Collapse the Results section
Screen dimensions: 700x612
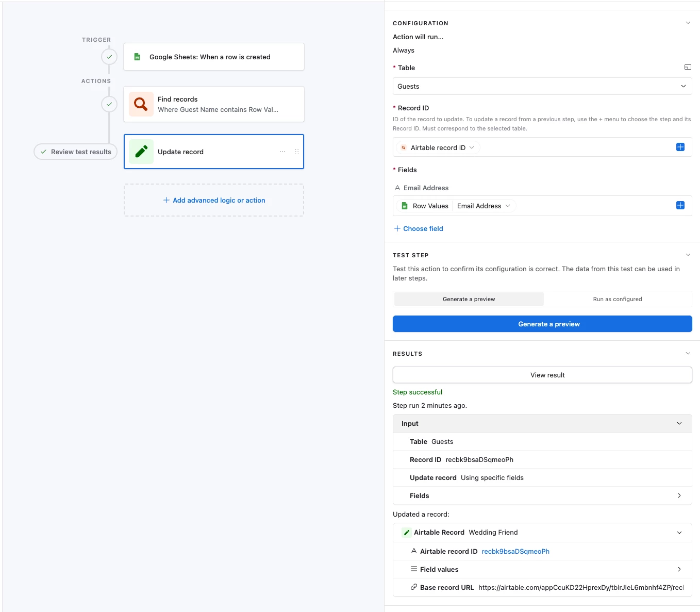point(688,353)
